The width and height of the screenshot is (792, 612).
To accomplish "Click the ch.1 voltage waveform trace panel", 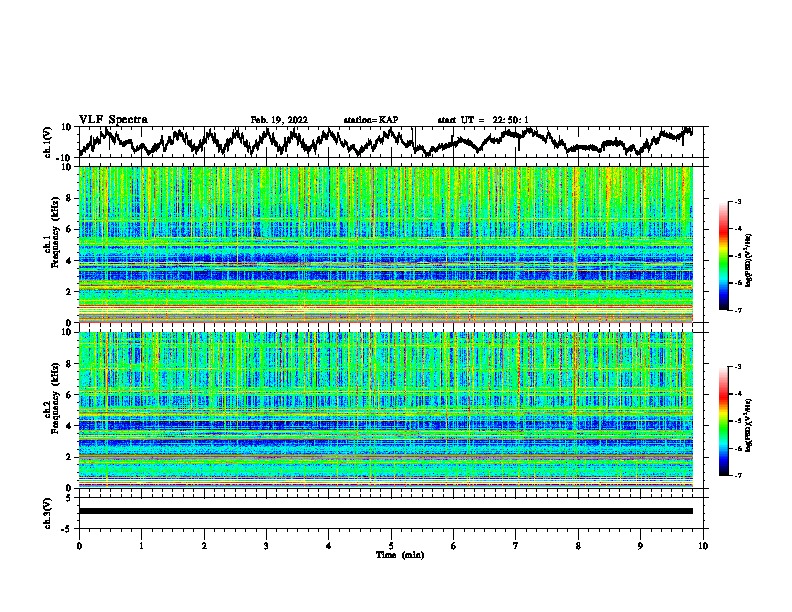I will click(x=393, y=142).
